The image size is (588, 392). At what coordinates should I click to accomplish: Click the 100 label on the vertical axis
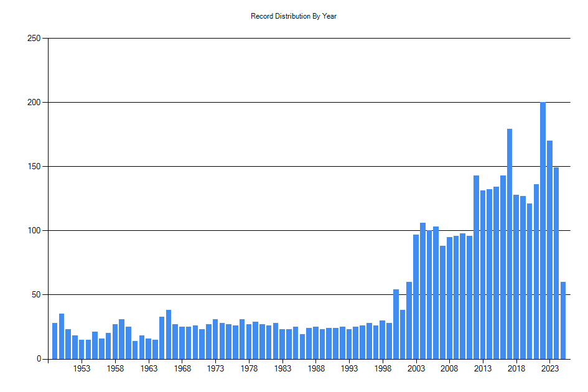34,231
